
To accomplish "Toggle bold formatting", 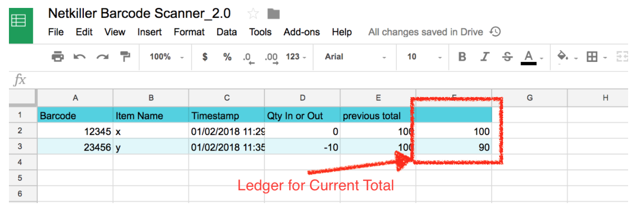I will tap(462, 56).
